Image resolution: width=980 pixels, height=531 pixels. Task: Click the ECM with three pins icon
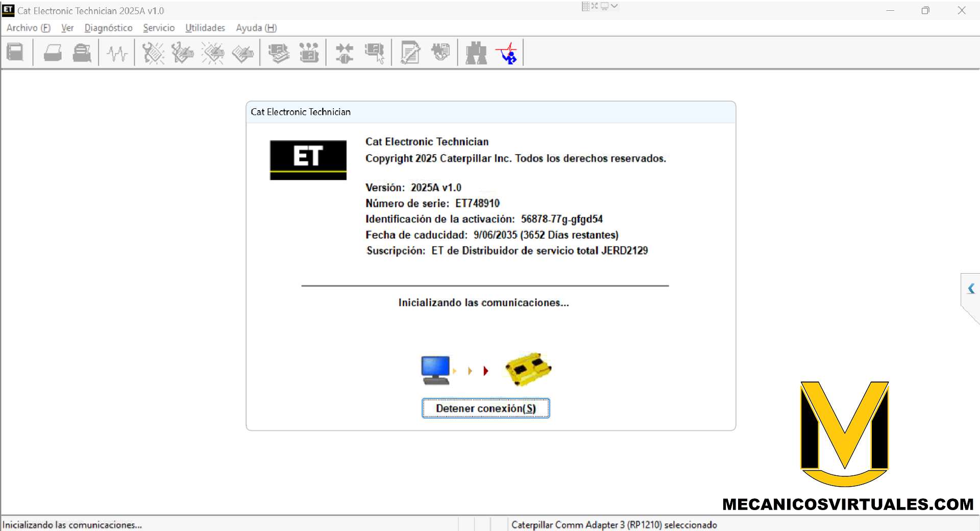point(309,53)
